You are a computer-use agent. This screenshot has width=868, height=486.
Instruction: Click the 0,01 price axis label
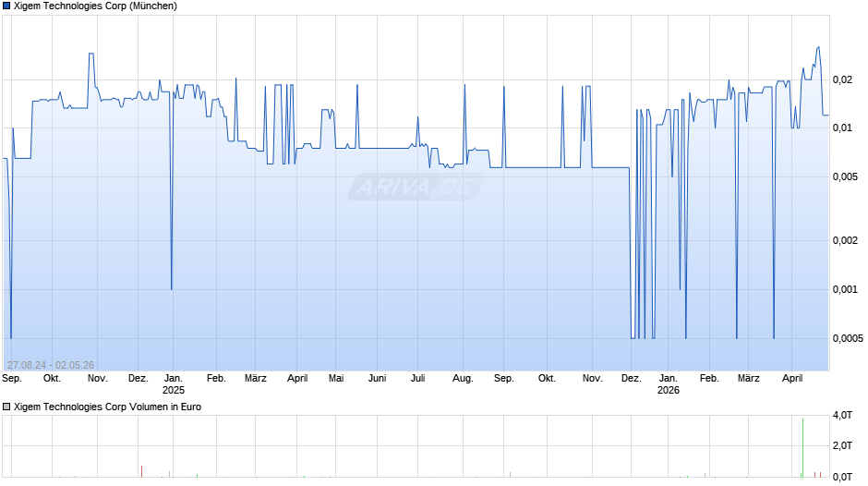click(x=842, y=128)
